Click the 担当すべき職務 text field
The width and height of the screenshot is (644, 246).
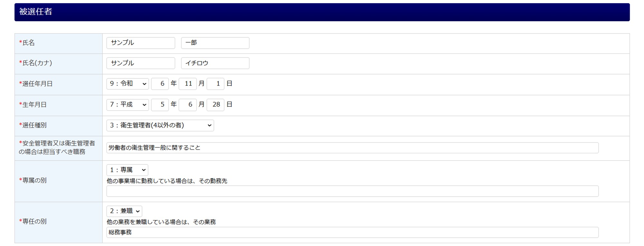click(352, 148)
